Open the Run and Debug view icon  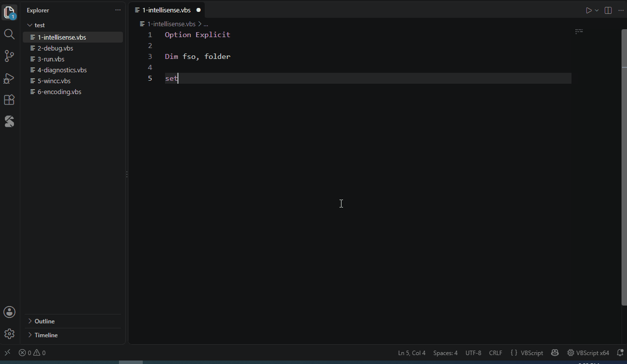point(9,78)
